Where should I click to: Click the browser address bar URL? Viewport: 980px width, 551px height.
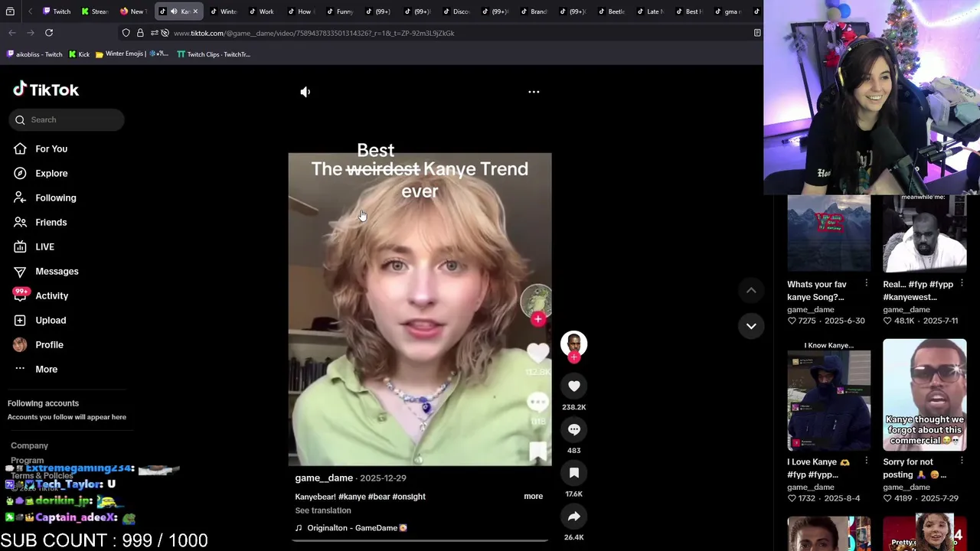(x=314, y=33)
